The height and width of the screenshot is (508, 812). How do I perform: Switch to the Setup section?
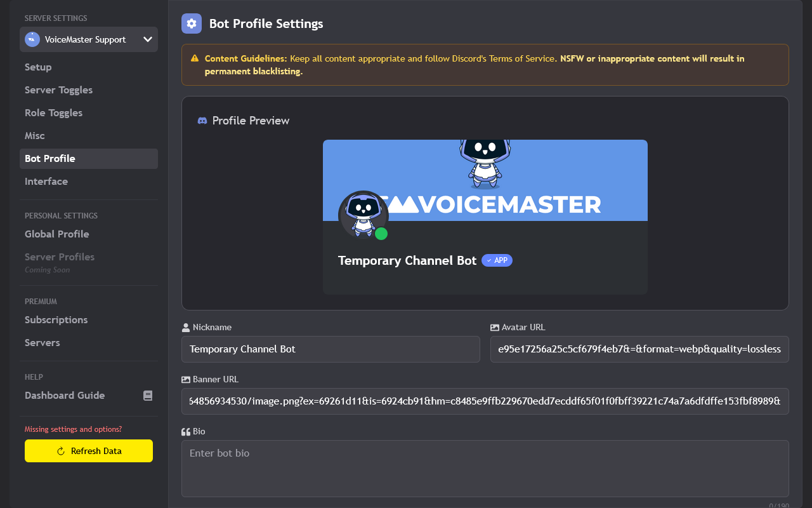(37, 67)
